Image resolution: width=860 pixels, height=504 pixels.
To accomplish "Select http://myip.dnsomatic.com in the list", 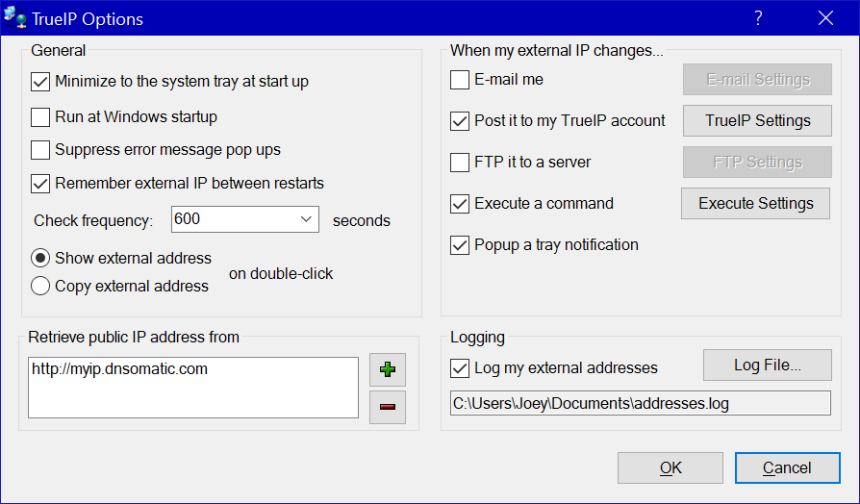I will click(x=119, y=368).
